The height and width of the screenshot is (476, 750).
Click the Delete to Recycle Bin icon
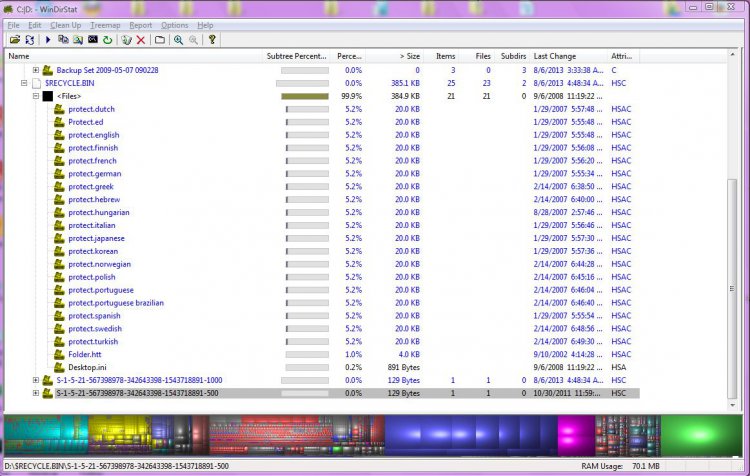point(126,40)
